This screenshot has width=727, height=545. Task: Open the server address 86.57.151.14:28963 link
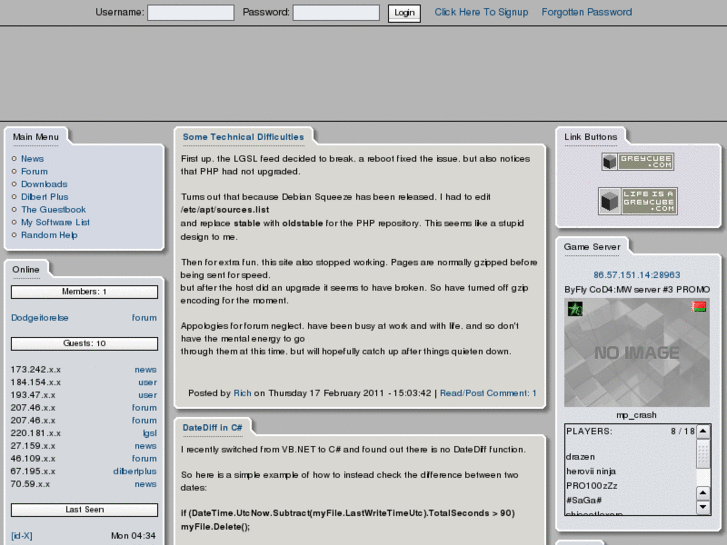pos(637,275)
